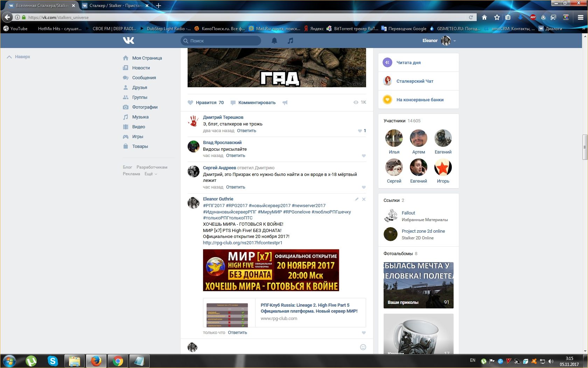This screenshot has width=588, height=368.
Task: Like Влад Ярославский's comment heart
Action: [x=364, y=156]
